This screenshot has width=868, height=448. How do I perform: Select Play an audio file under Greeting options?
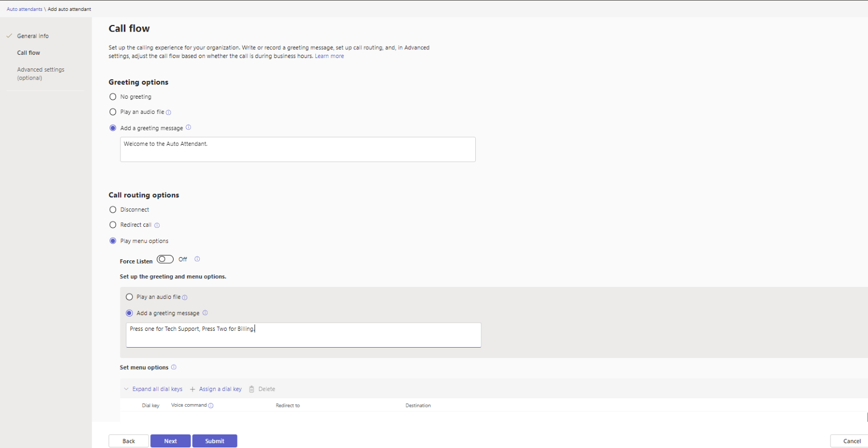(x=113, y=112)
